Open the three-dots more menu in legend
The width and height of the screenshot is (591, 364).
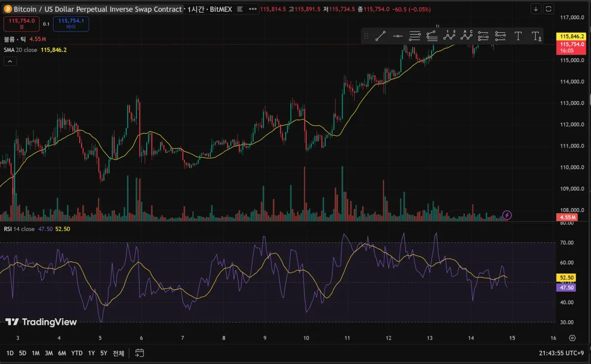pos(252,9)
